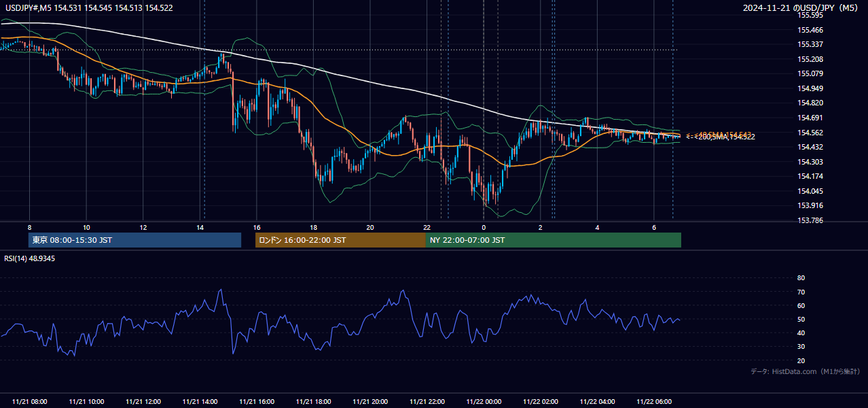Click the 11/21 10:00 time label
This screenshot has width=868, height=408.
click(86, 402)
